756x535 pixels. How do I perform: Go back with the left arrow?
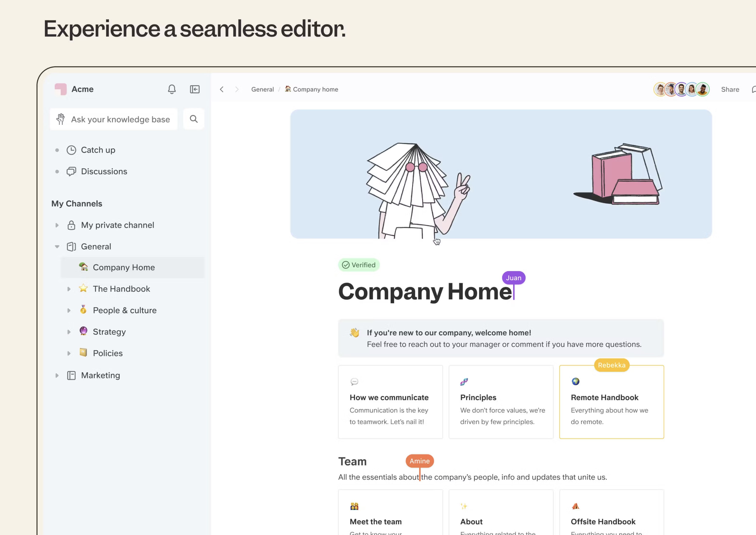click(222, 89)
